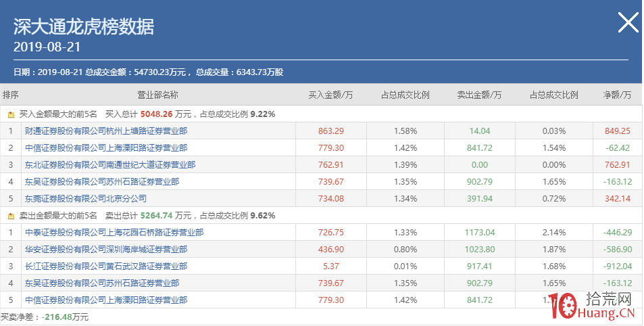Select the buy amount 726.75
The image size is (644, 326).
pyautogui.click(x=331, y=233)
